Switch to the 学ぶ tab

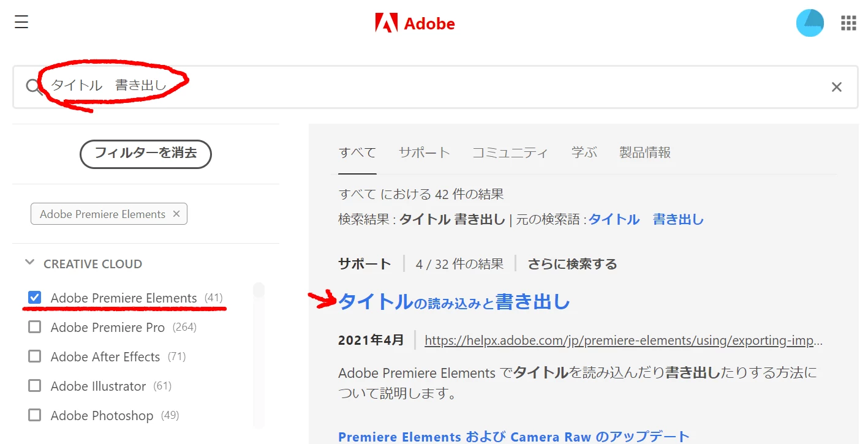584,152
